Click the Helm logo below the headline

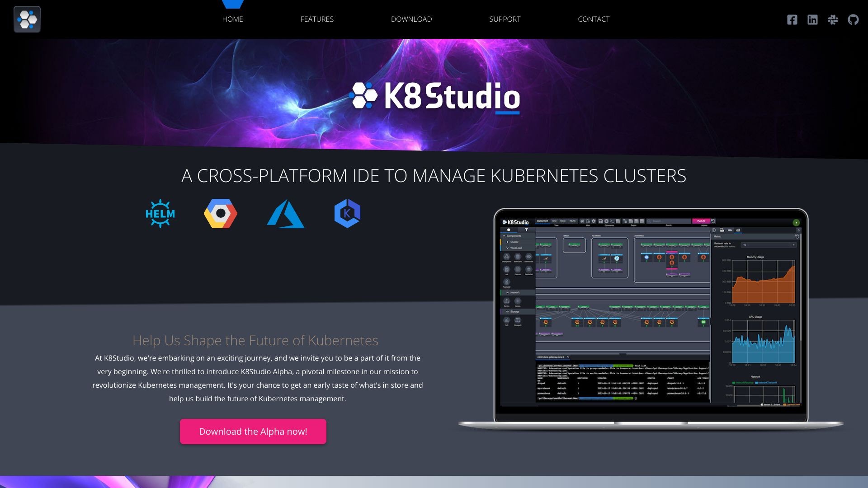click(x=160, y=213)
